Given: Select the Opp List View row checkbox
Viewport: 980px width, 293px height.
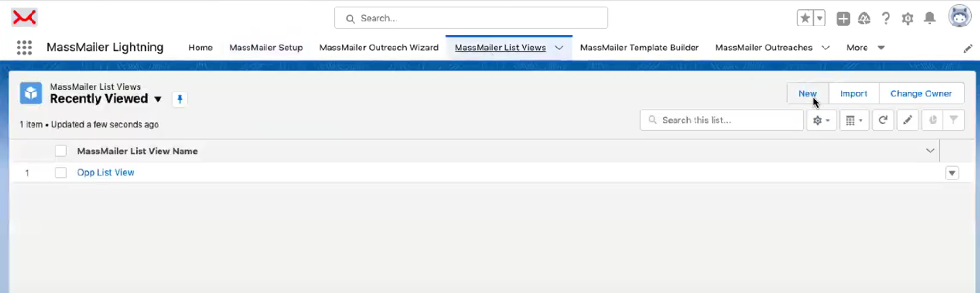Looking at the screenshot, I should tap(61, 172).
